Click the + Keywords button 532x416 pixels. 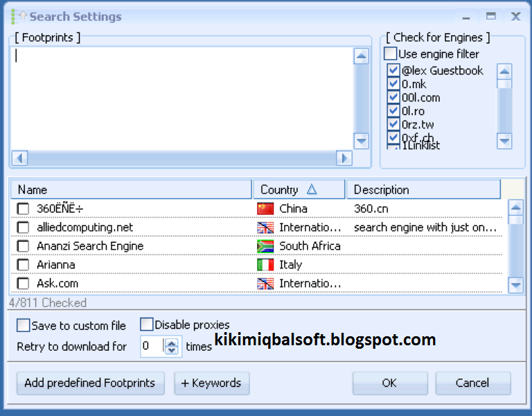tap(212, 383)
